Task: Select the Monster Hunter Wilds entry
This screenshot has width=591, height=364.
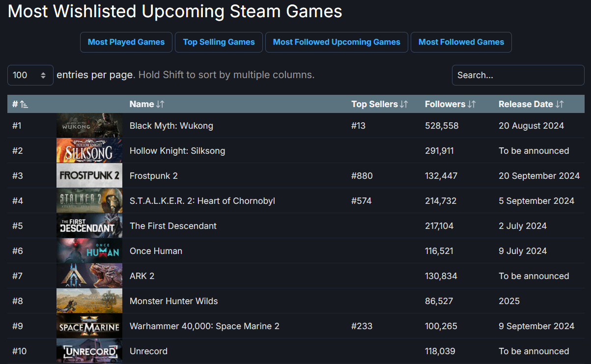Action: (x=174, y=301)
